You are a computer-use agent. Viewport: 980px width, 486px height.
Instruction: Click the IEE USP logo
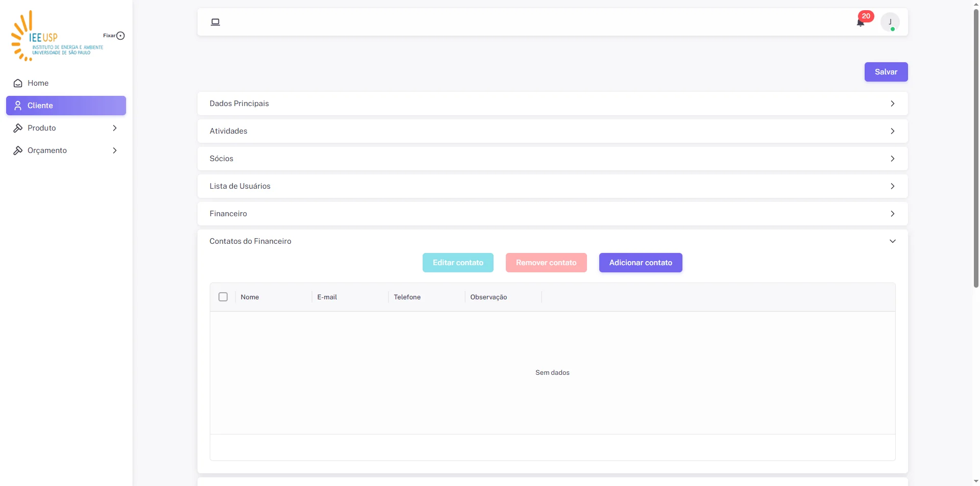click(x=57, y=36)
